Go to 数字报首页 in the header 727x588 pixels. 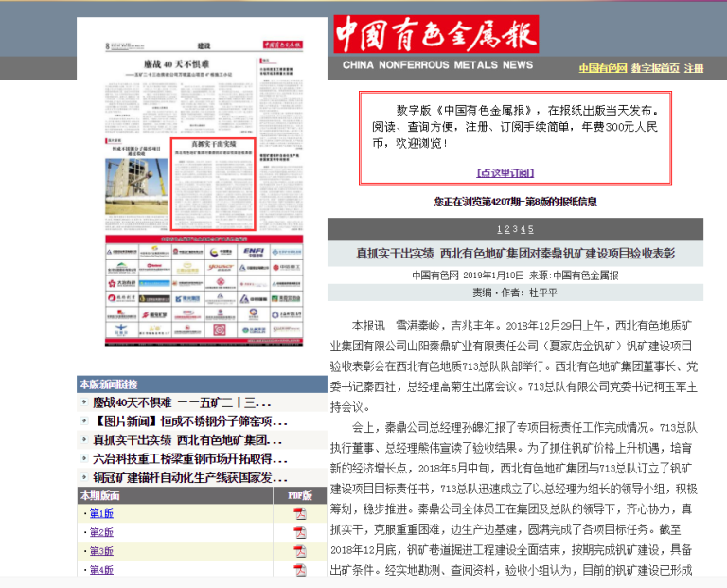(655, 68)
